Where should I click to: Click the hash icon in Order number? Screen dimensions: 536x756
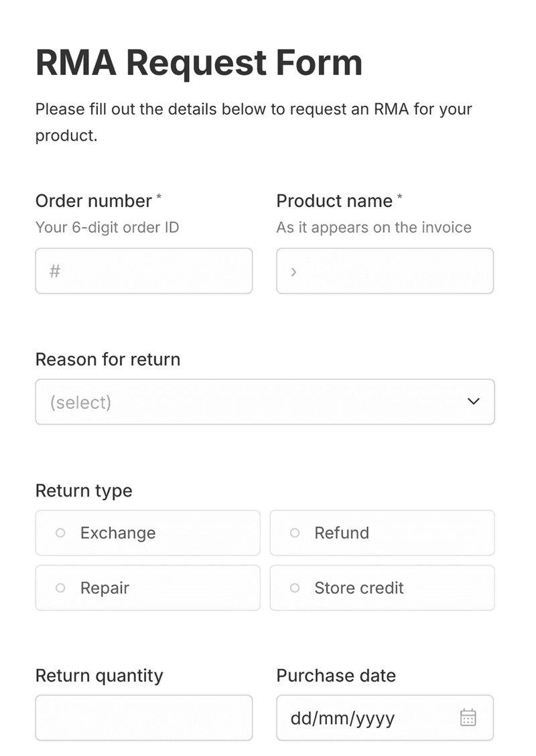point(55,271)
